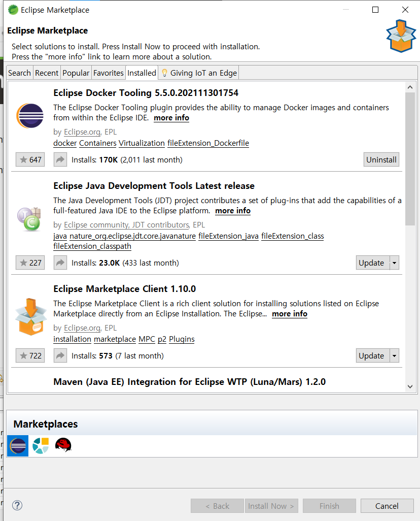Screen dimensions: 420x521
Task: Click the java tag
Action: 60,236
